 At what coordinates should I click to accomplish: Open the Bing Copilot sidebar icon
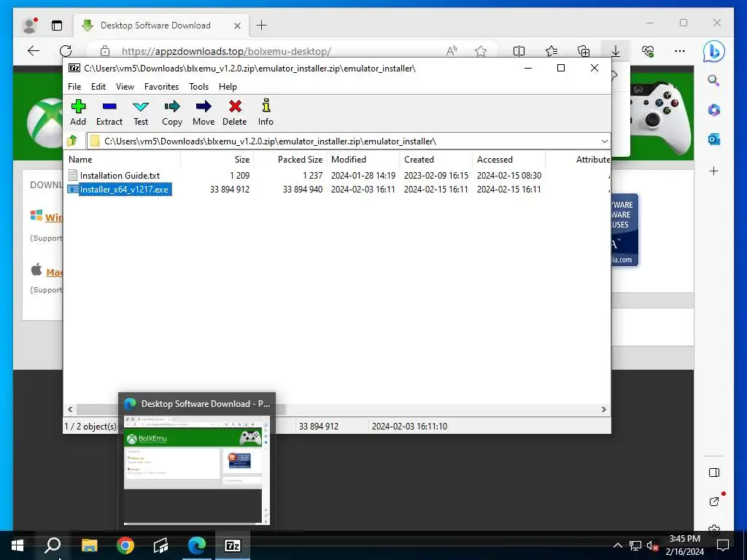pos(713,51)
